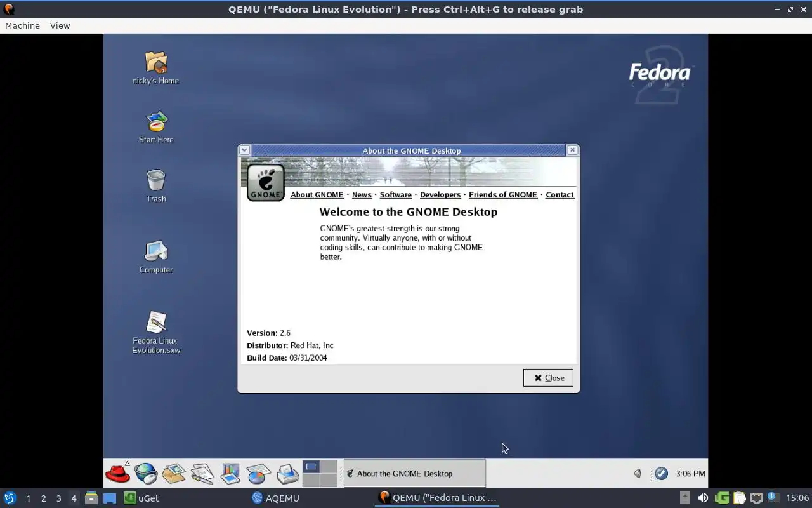Open the dialog window menu arrow
The width and height of the screenshot is (812, 508).
(x=245, y=150)
